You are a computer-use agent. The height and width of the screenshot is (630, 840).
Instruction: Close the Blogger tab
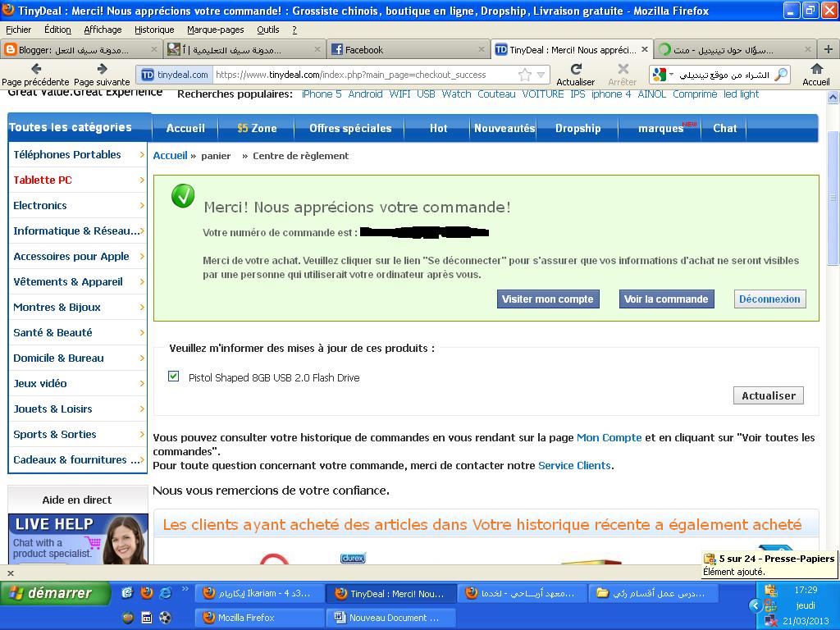point(153,49)
